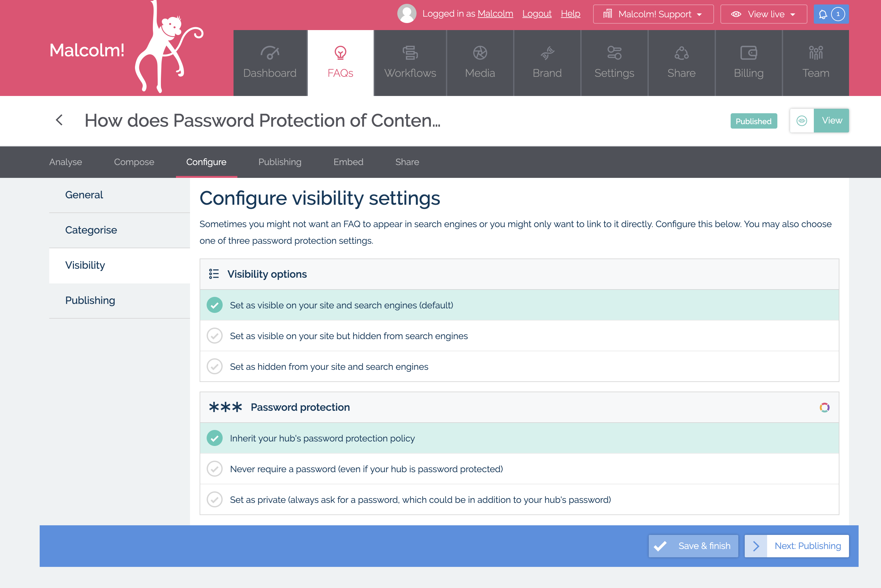Open the View live dropdown

click(x=763, y=14)
